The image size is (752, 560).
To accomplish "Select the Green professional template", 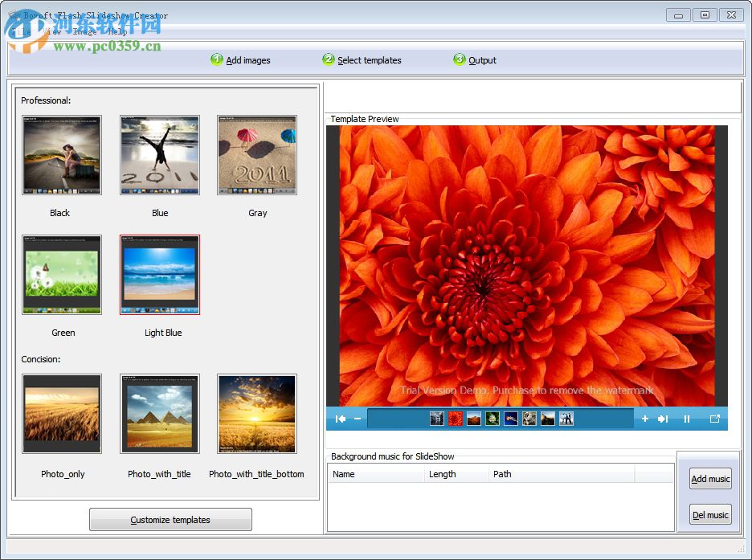I will point(62,274).
